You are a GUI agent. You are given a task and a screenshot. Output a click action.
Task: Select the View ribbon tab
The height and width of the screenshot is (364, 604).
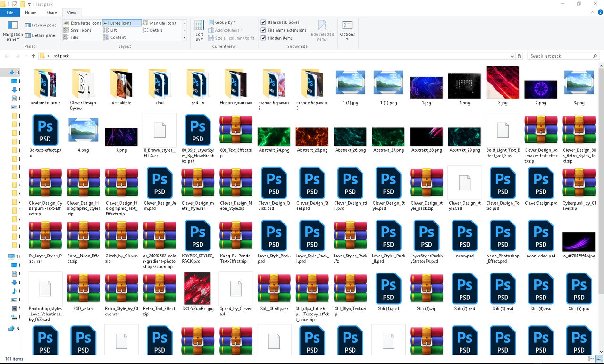point(72,13)
